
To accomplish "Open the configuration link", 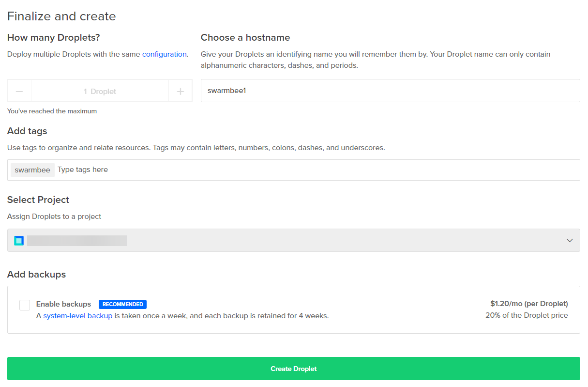I will click(x=164, y=54).
